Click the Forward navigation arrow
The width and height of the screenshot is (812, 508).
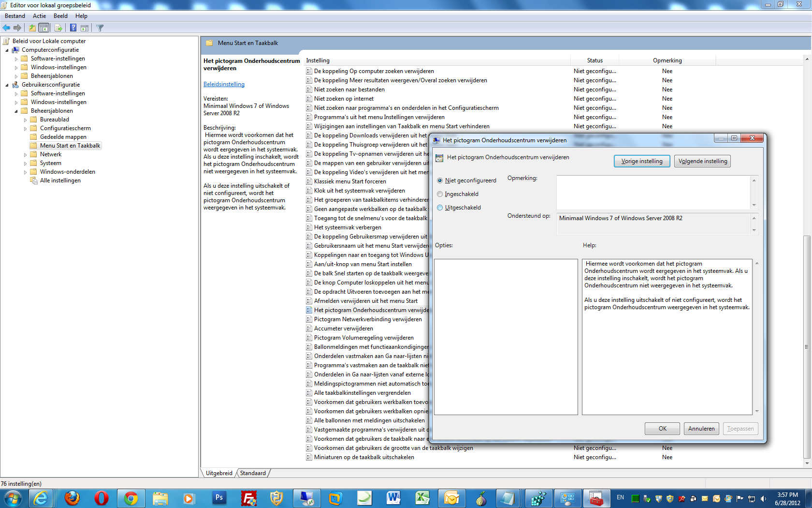click(18, 28)
